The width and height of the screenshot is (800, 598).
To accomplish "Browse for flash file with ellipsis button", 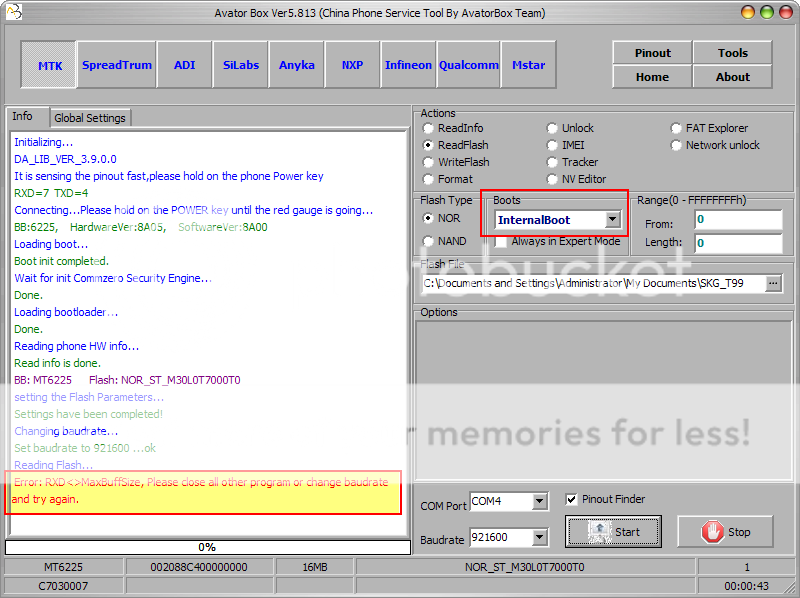I will pos(773,283).
